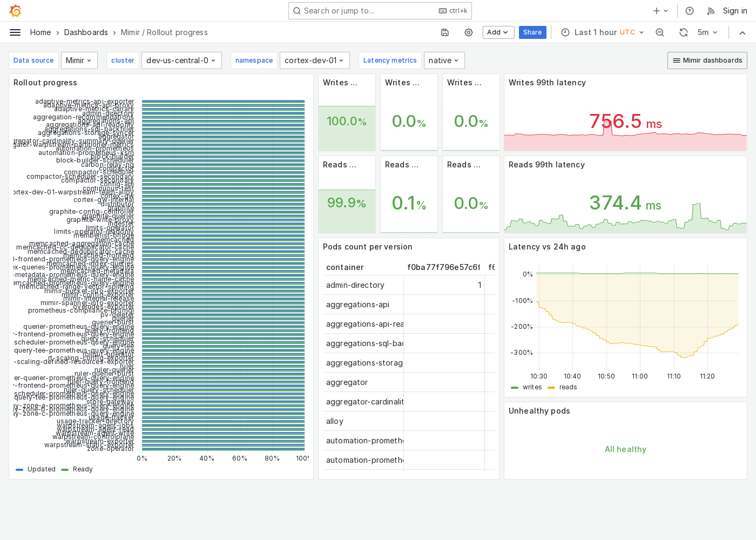Focus the Search or jump to field

(380, 11)
